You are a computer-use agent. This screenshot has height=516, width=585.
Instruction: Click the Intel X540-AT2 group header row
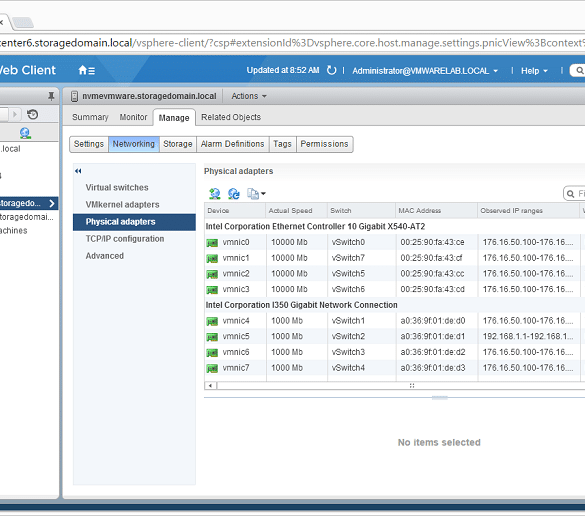click(395, 226)
